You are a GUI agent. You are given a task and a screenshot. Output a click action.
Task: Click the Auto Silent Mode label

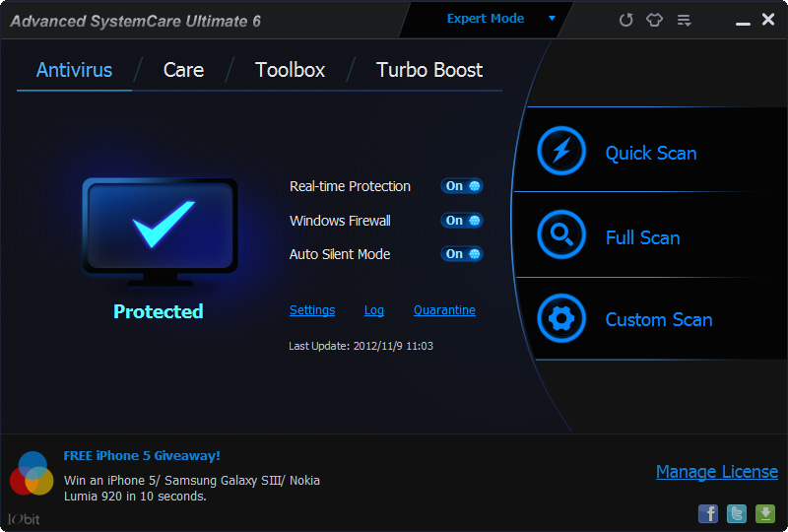[x=340, y=254]
